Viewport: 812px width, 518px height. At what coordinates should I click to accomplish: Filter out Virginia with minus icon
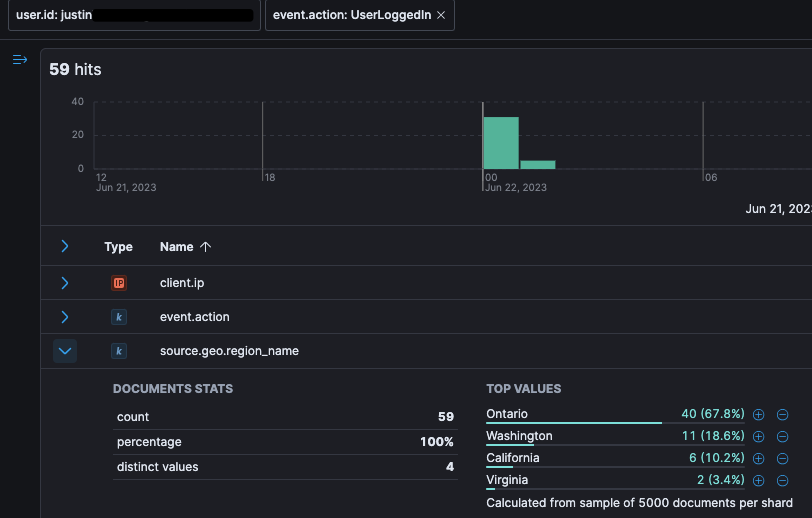click(x=782, y=481)
